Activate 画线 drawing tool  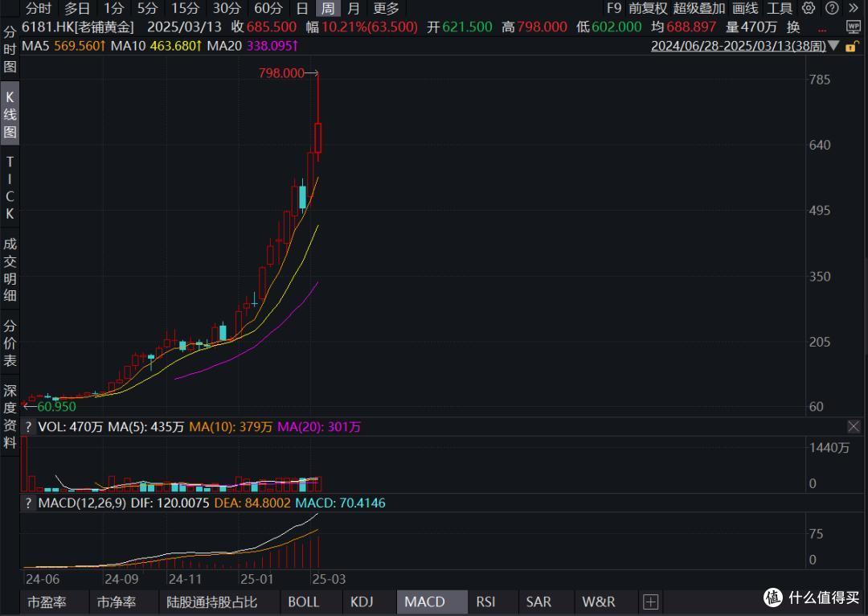[745, 8]
